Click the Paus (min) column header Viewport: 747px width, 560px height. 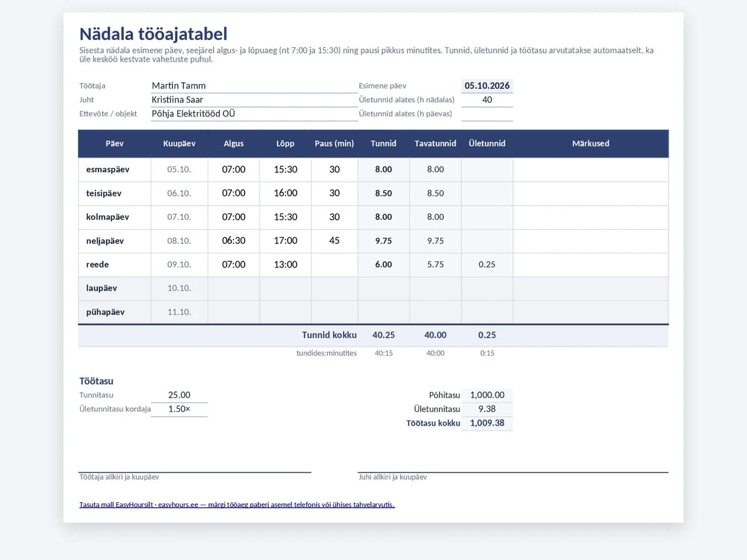pos(334,144)
